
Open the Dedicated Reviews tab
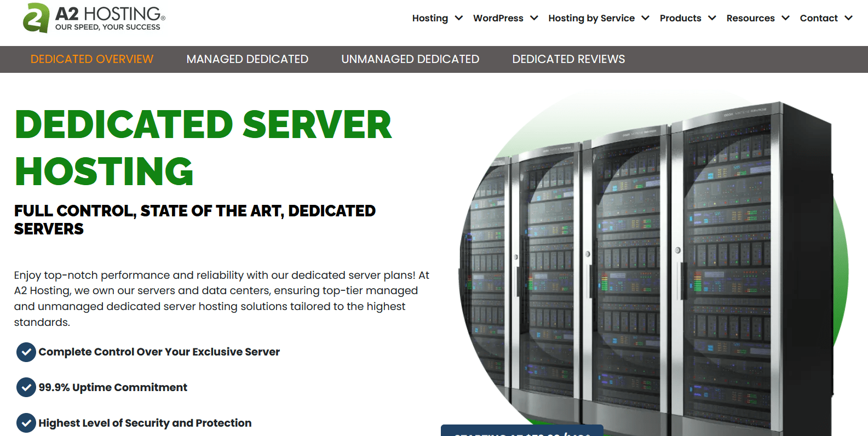[x=568, y=59]
